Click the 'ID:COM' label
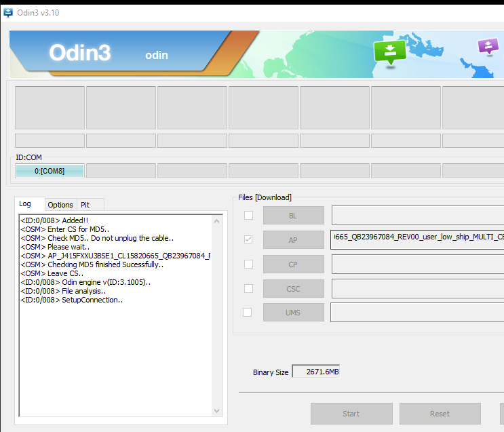 pos(29,157)
